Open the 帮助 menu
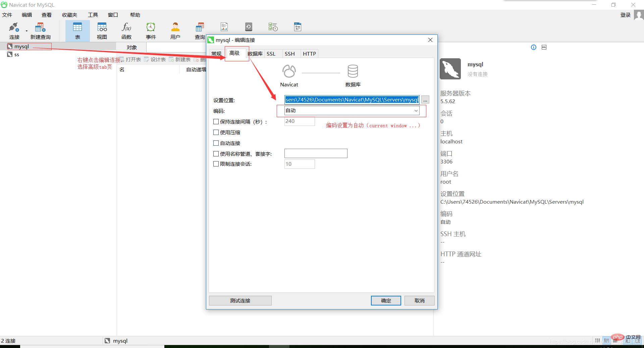This screenshot has width=644, height=348. tap(135, 15)
